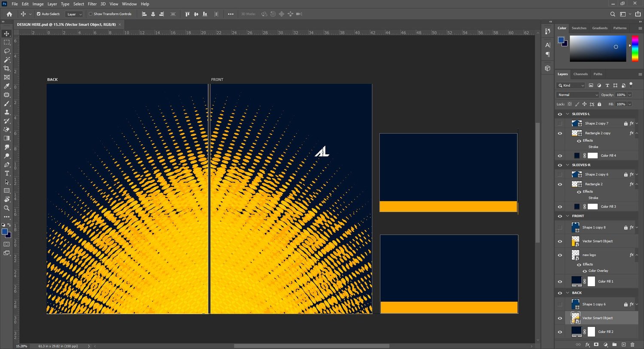Open the Auto-Select Layer dropdown

click(x=74, y=14)
